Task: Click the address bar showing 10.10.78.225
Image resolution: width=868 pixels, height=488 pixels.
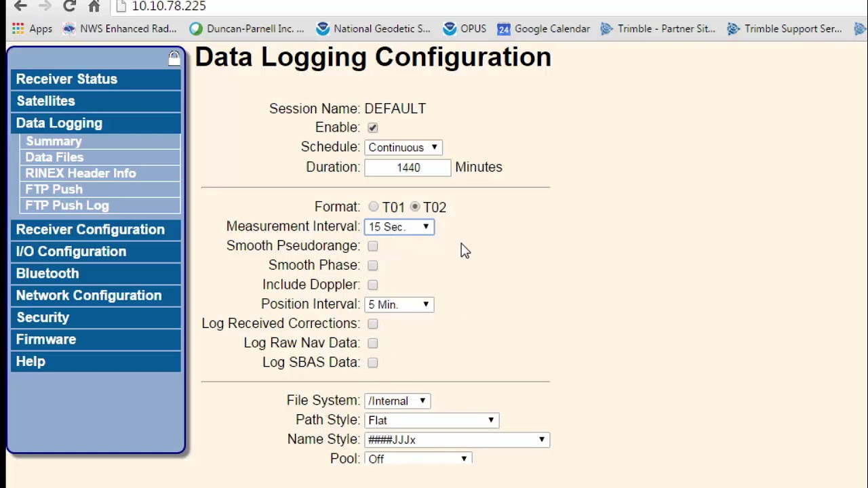Action: (488, 6)
